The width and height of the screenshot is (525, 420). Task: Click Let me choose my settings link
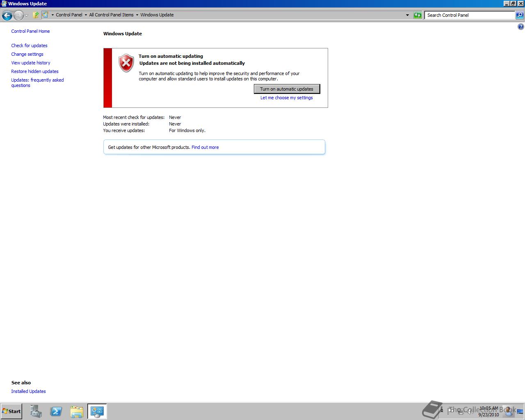287,98
